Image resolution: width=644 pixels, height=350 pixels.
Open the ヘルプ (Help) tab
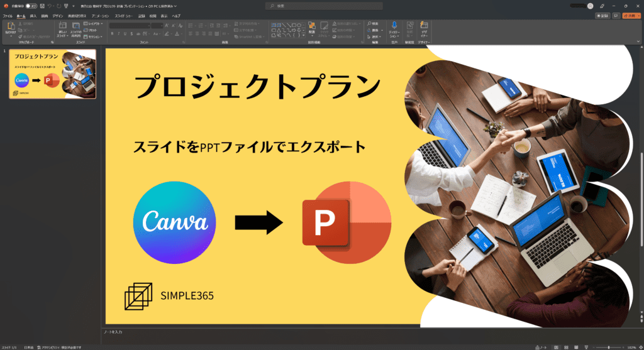pyautogui.click(x=176, y=16)
